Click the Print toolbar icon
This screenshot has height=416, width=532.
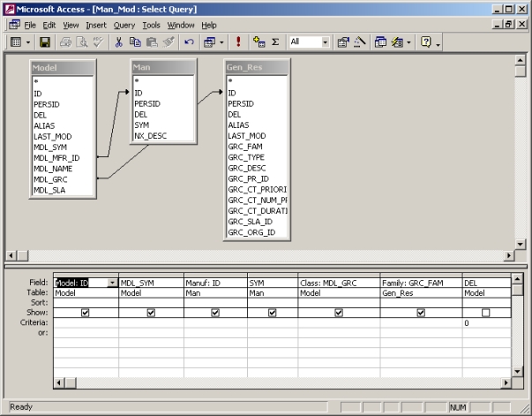tap(65, 42)
